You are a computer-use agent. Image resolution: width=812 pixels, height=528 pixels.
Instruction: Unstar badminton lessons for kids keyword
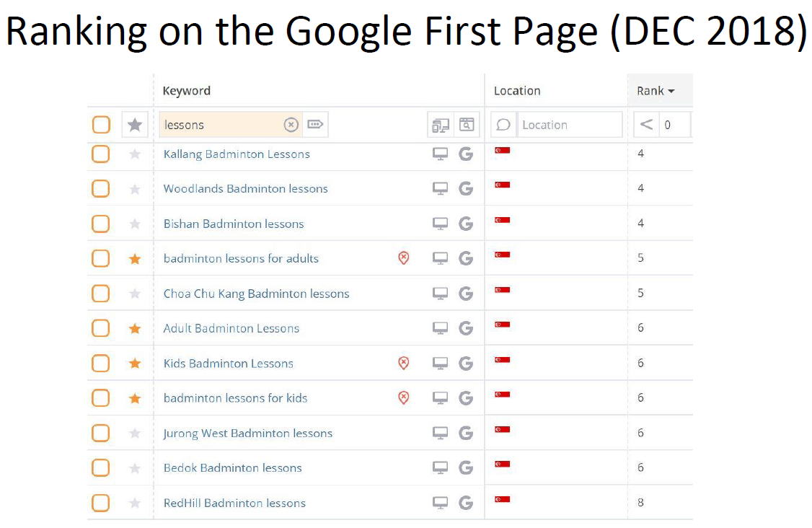coord(135,398)
